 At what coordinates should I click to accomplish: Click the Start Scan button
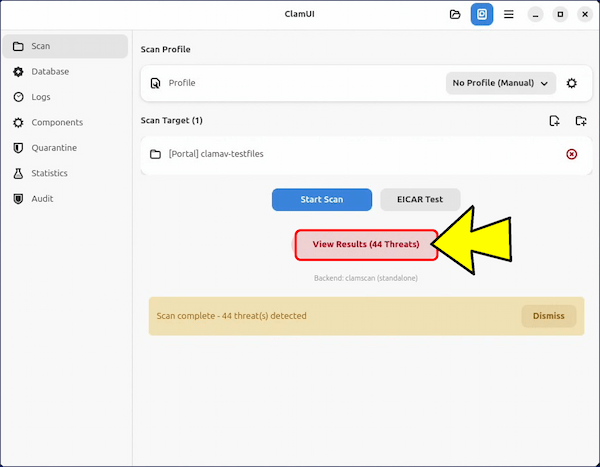pyautogui.click(x=322, y=199)
